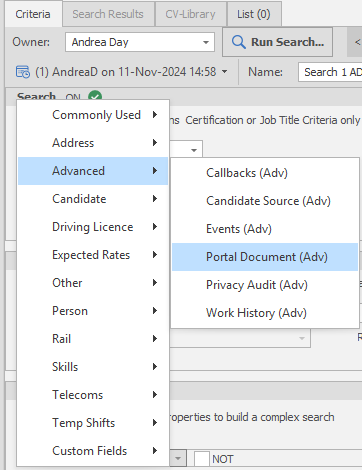This screenshot has width=362, height=470.
Task: Open the dropdown below the Certification criteria text
Action: tap(194, 150)
